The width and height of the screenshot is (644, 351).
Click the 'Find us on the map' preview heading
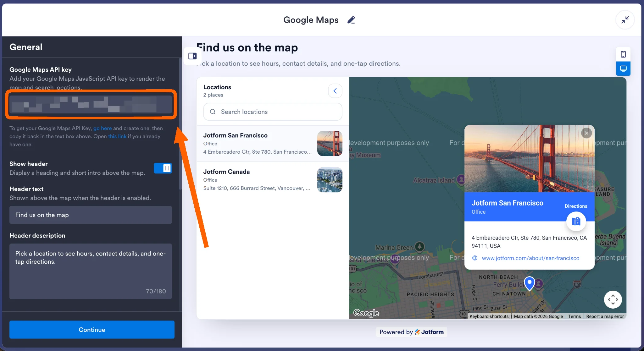tap(247, 47)
